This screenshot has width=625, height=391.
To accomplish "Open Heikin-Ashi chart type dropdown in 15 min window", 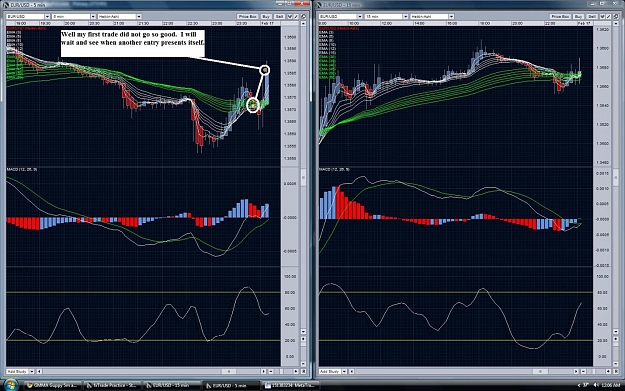I will click(432, 17).
